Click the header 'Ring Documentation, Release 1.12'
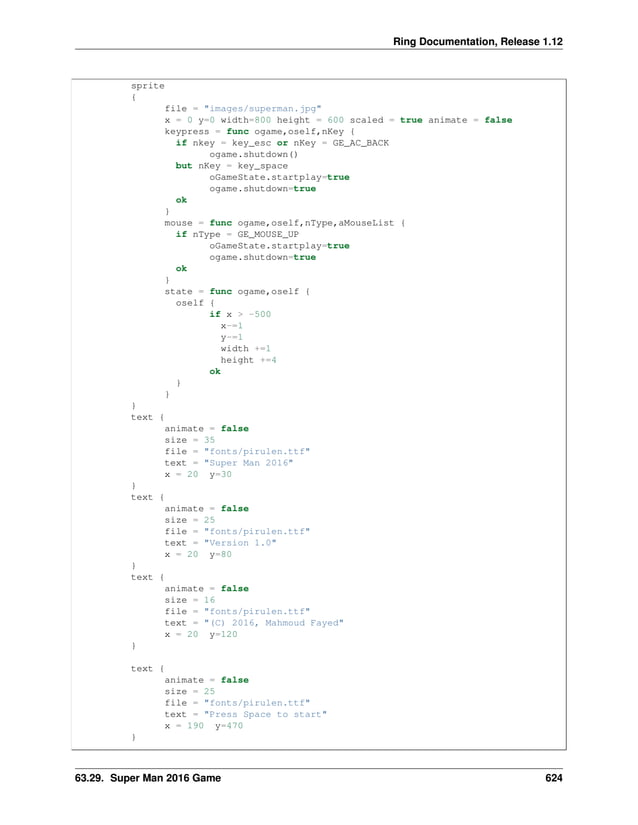Screen dimensions: 638x825 (x=478, y=42)
